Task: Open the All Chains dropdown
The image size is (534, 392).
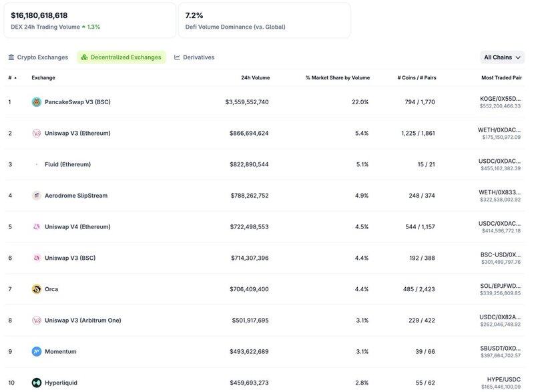Action: [x=502, y=57]
